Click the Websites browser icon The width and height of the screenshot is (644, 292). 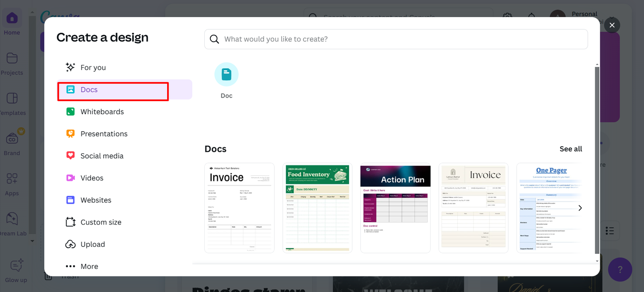[70, 200]
